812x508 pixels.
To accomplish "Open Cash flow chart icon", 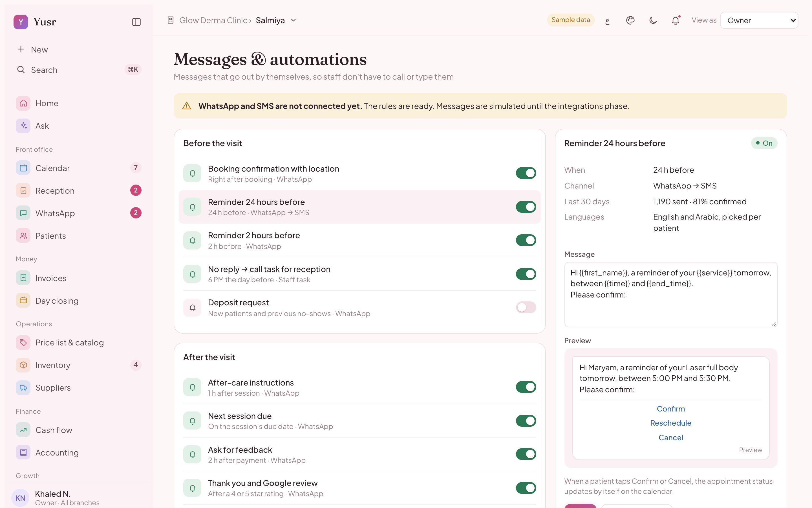I will pyautogui.click(x=23, y=430).
